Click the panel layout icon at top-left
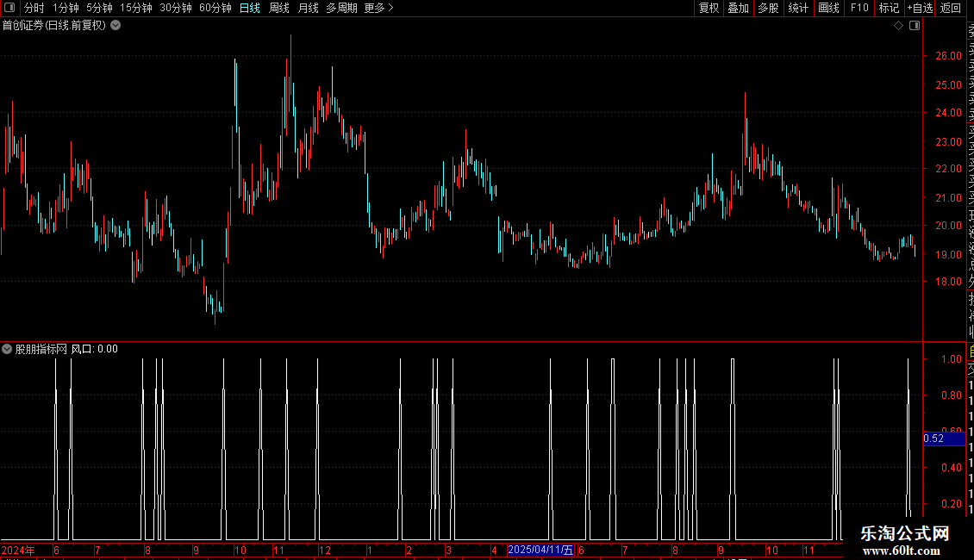 pyautogui.click(x=9, y=8)
